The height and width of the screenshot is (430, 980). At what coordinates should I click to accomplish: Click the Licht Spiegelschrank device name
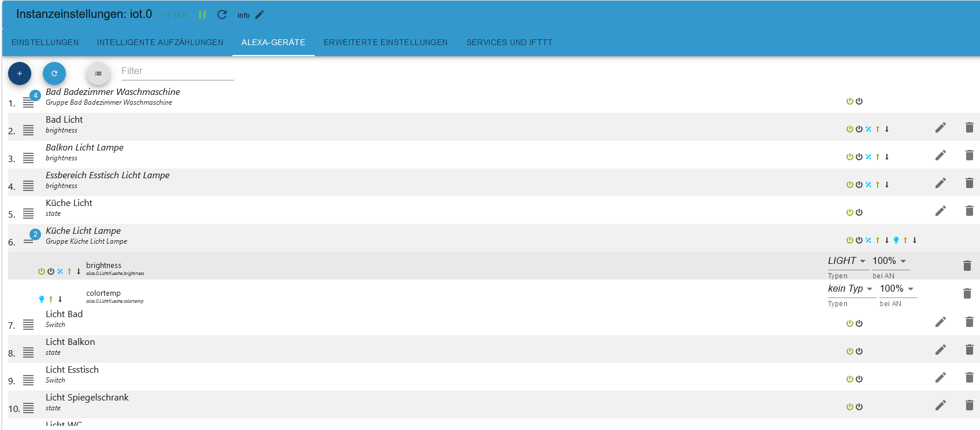click(x=87, y=398)
